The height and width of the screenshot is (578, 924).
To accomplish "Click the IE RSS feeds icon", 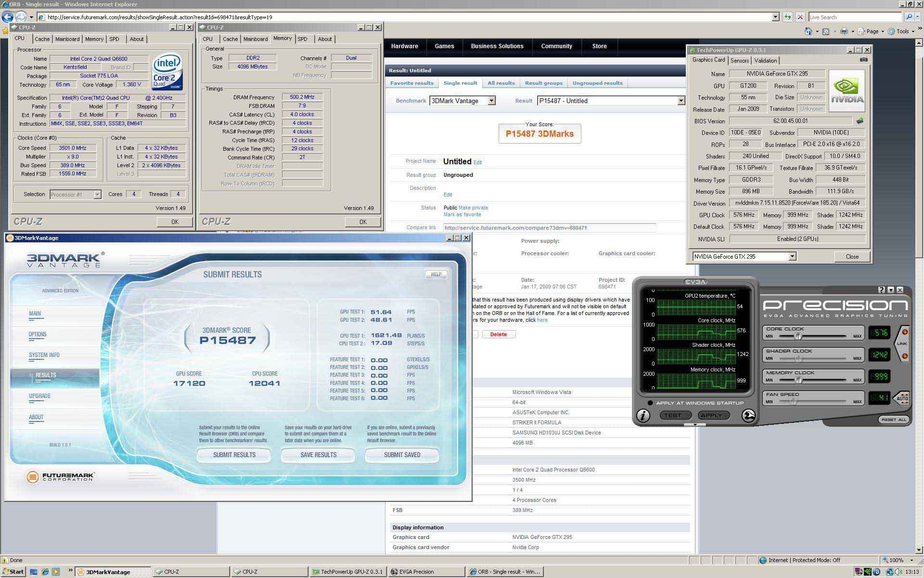I will click(826, 31).
